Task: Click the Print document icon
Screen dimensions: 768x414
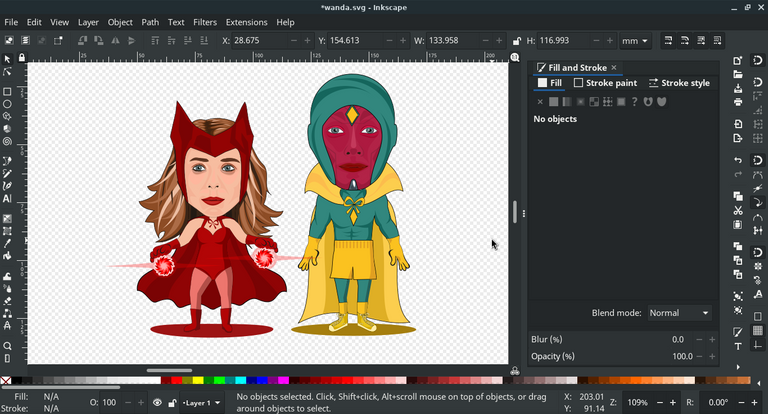Action: pyautogui.click(x=738, y=102)
